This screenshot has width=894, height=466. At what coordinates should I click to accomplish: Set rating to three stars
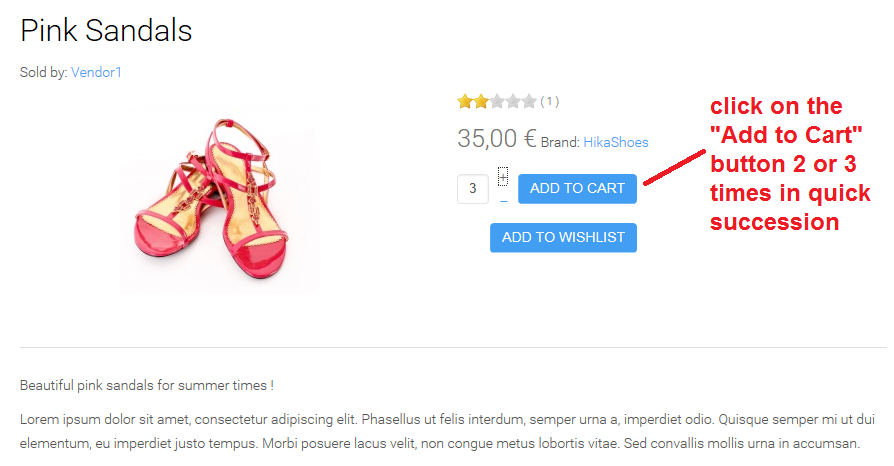(x=497, y=101)
